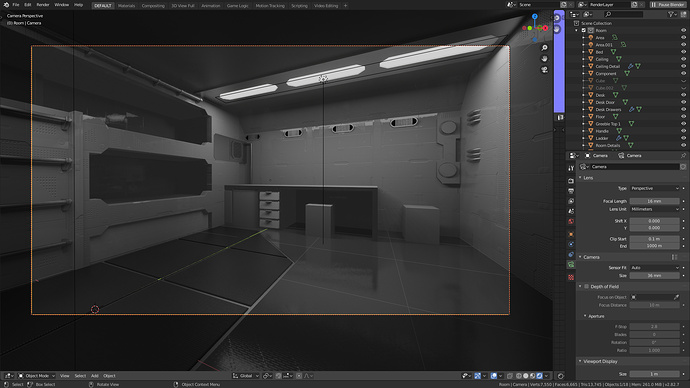Open the viewport View menu button

[65, 376]
